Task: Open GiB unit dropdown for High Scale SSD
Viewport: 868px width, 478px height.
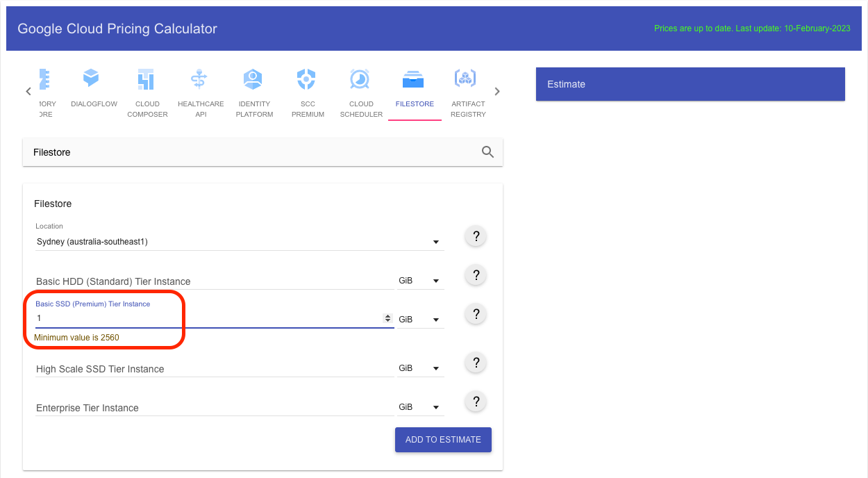Action: point(420,368)
